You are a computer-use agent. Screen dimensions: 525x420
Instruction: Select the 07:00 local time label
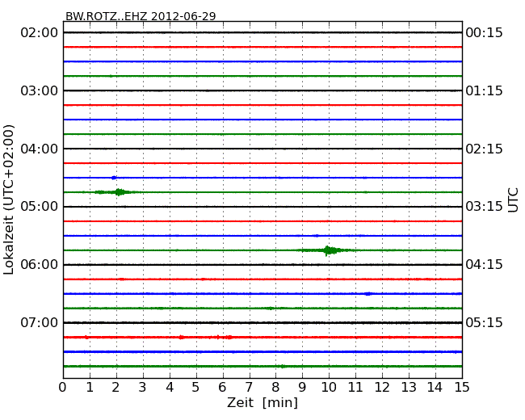[x=40, y=322]
